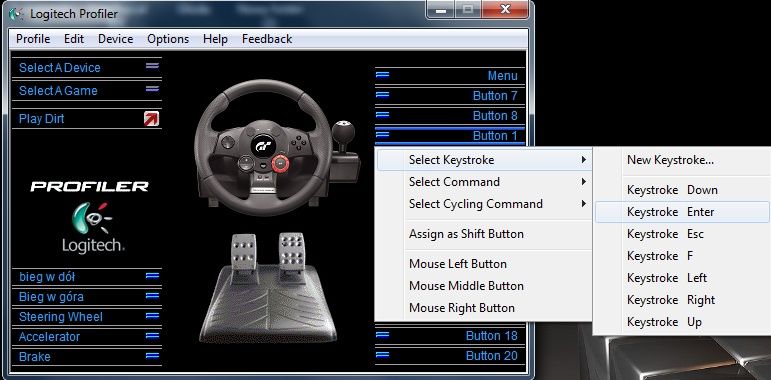Expand the Select Keystroke submenu
Image resolution: width=771 pixels, height=380 pixels.
pyautogui.click(x=484, y=160)
